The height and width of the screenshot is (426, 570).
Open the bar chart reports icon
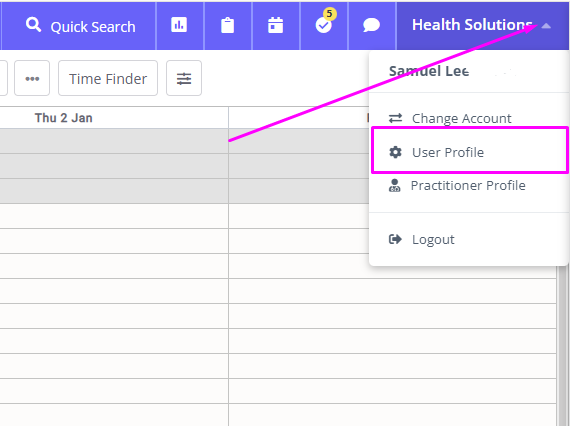pos(179,25)
